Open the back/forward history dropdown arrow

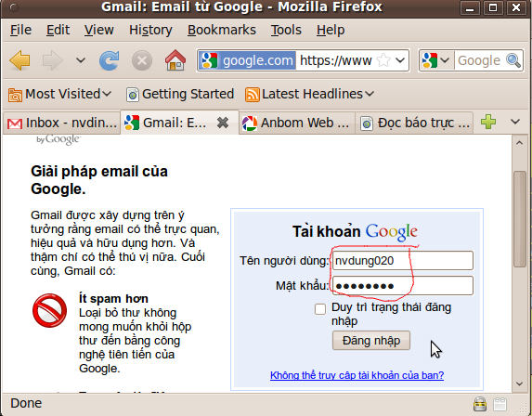[x=81, y=60]
